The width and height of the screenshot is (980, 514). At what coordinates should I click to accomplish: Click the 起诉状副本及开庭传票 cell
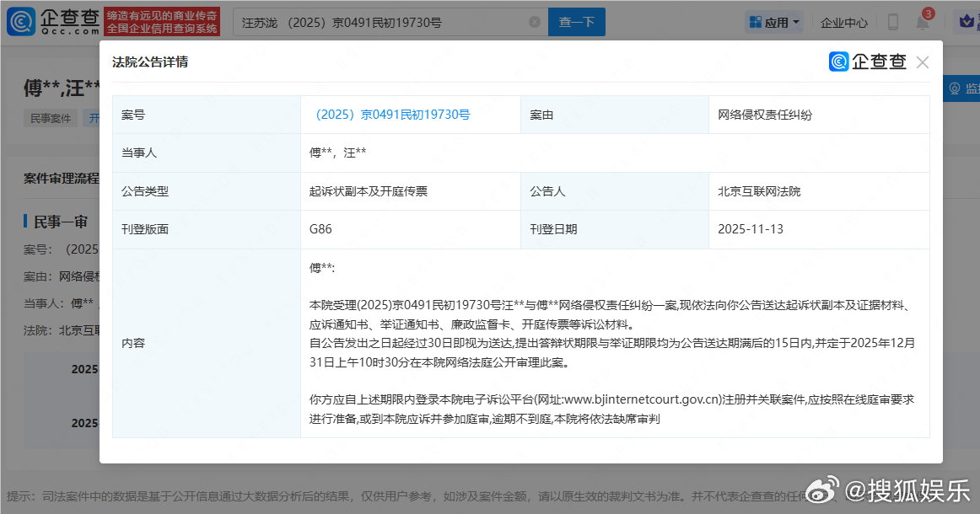click(x=410, y=191)
